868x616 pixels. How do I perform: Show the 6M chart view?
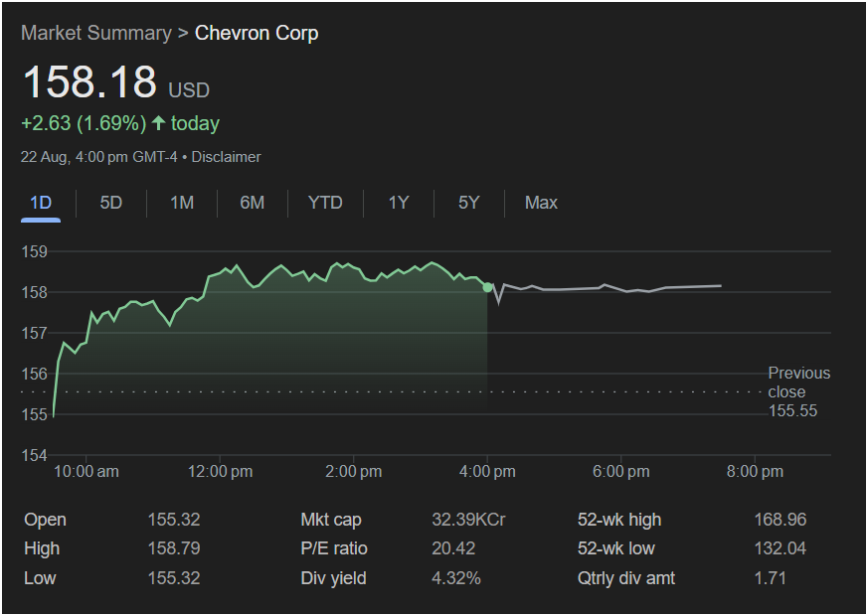coord(253,203)
